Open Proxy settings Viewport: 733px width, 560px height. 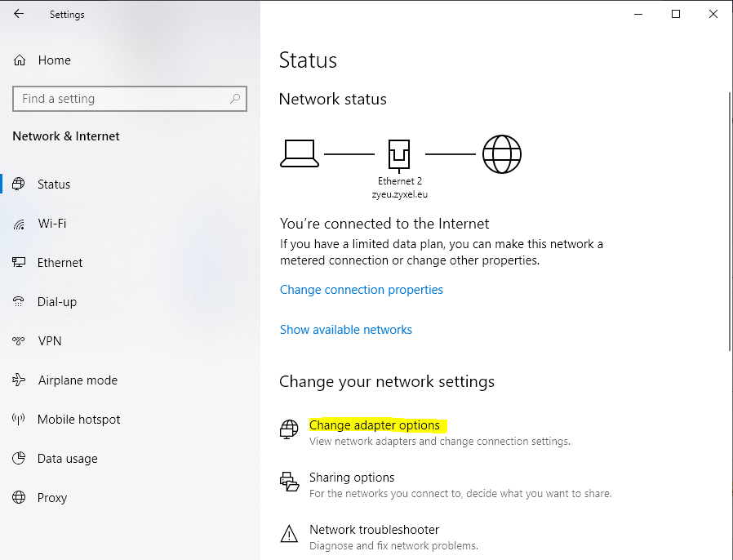click(x=52, y=498)
